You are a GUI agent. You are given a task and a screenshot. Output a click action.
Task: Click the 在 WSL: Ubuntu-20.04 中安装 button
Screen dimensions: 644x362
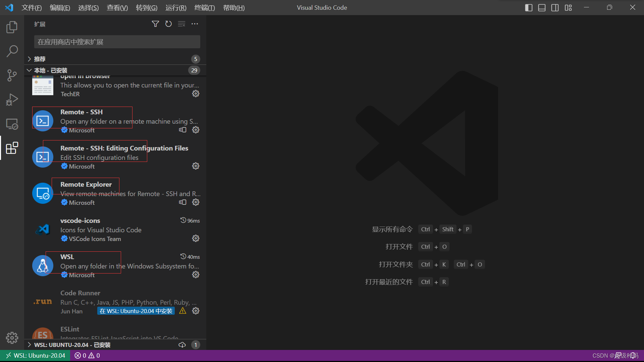136,311
